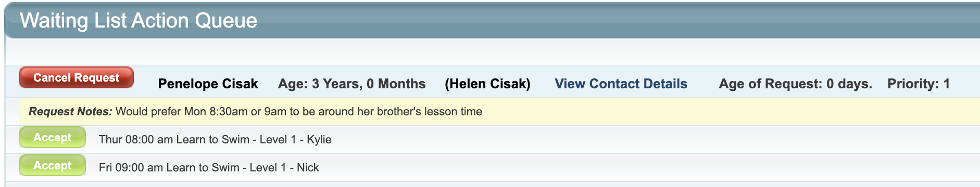Click the note text about brother's lesson time

pyautogui.click(x=299, y=111)
